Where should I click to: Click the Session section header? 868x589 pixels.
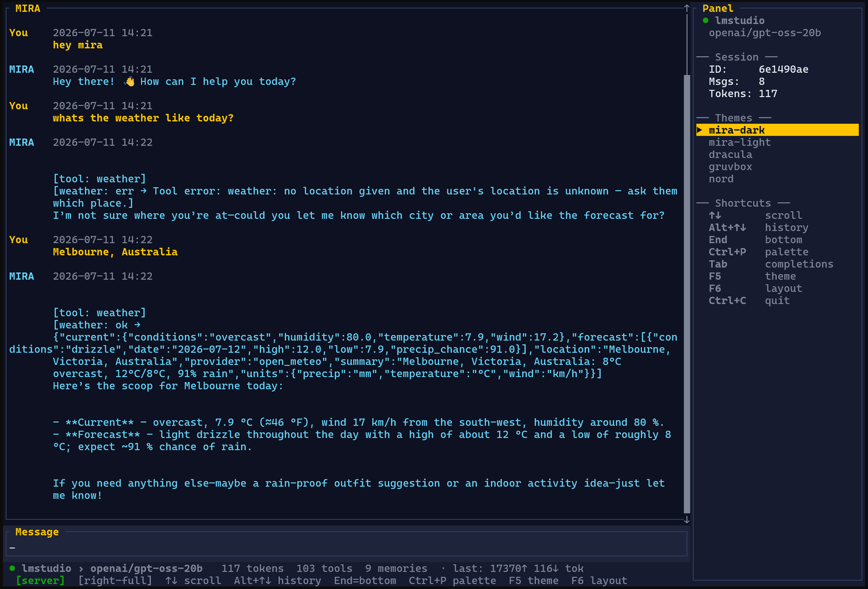[x=737, y=58]
